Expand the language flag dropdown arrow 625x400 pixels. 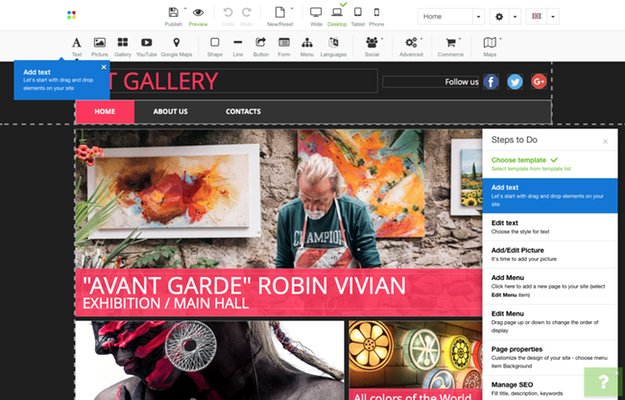click(553, 17)
